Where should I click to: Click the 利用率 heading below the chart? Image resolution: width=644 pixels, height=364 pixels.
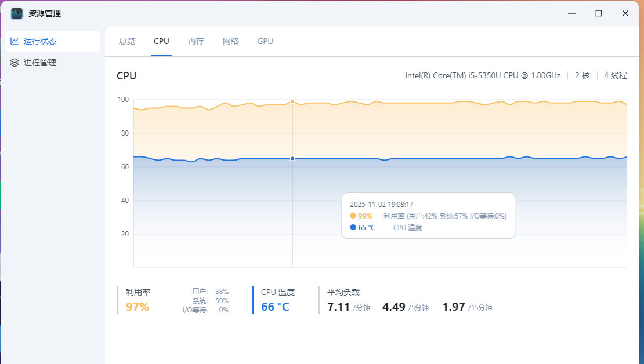point(138,292)
